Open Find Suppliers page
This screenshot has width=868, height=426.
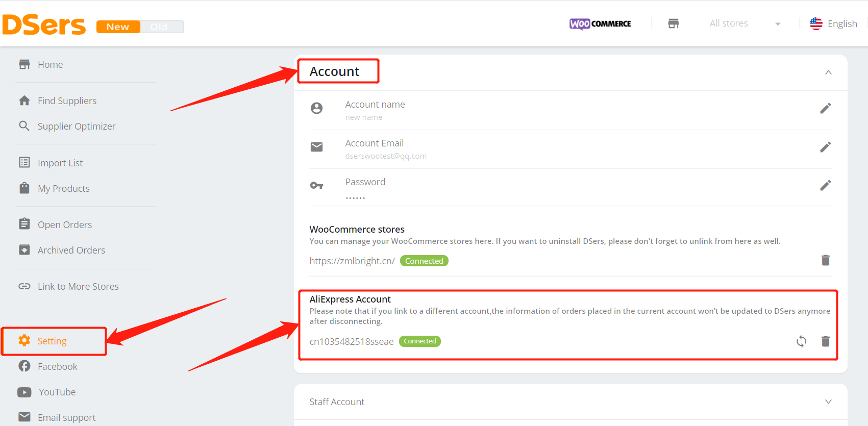tap(67, 101)
